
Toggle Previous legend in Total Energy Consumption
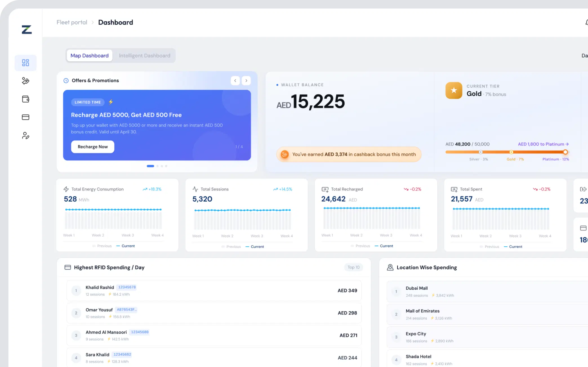click(102, 246)
